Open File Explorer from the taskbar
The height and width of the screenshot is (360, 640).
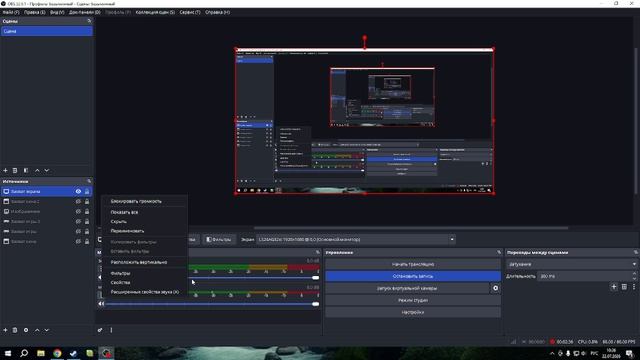point(41,353)
